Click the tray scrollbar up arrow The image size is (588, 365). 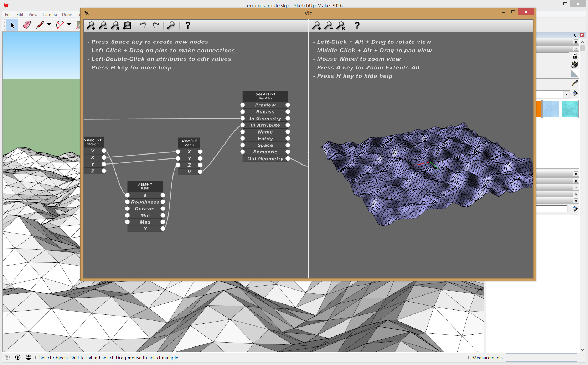coord(582,42)
